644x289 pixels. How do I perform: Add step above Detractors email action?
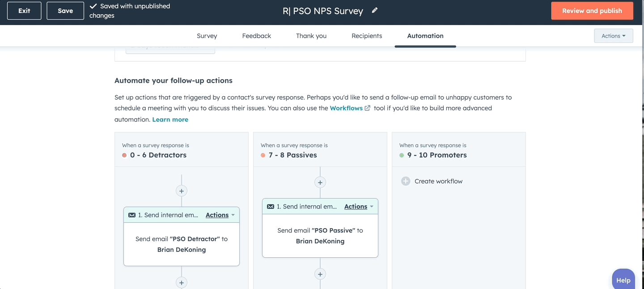(182, 191)
